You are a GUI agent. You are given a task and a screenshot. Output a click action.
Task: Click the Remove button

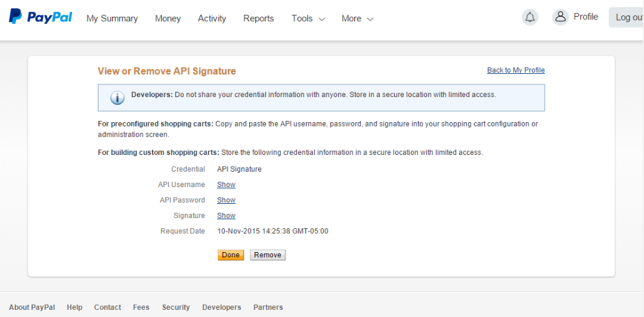[x=267, y=255]
